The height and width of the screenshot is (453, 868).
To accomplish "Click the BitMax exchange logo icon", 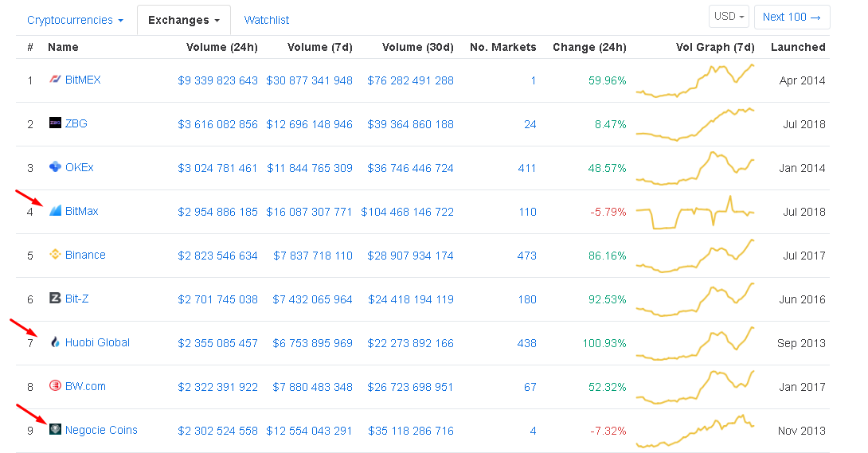I will (55, 211).
